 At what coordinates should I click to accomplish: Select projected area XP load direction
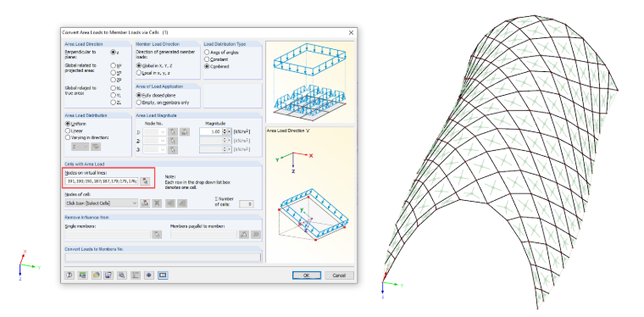114,65
